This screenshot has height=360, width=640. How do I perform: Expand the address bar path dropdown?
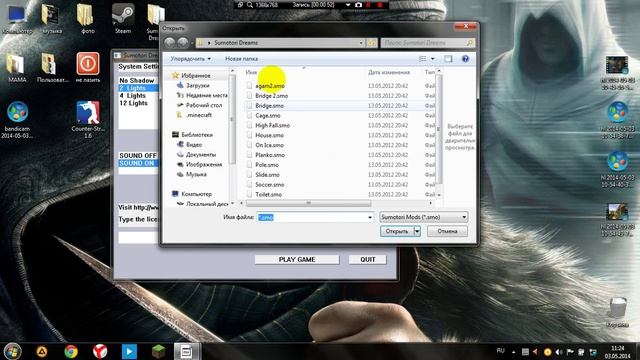click(361, 43)
